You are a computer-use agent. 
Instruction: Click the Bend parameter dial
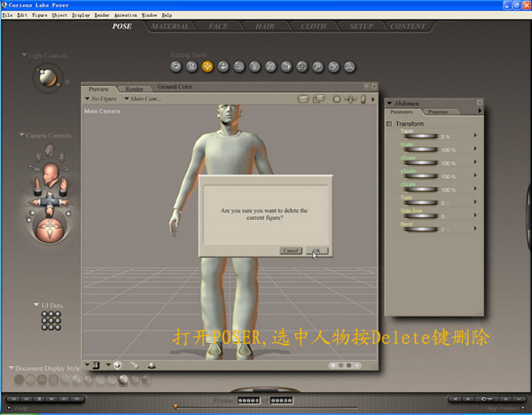click(x=419, y=230)
